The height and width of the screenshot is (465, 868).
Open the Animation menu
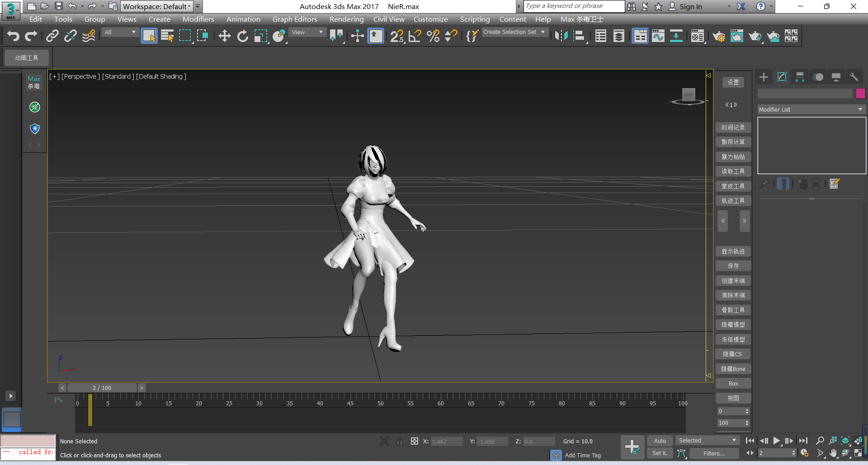pos(243,19)
